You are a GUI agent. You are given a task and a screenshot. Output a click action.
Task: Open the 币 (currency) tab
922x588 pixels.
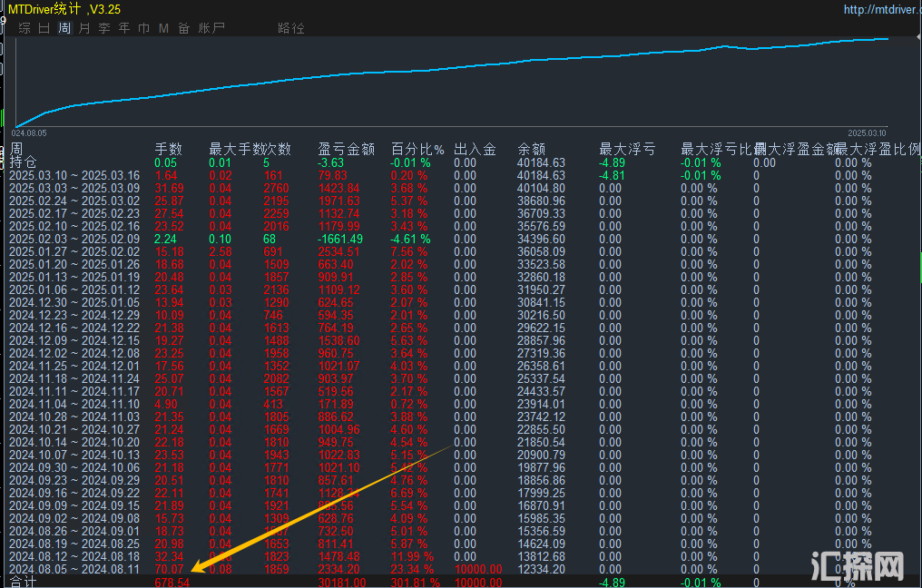(x=144, y=28)
